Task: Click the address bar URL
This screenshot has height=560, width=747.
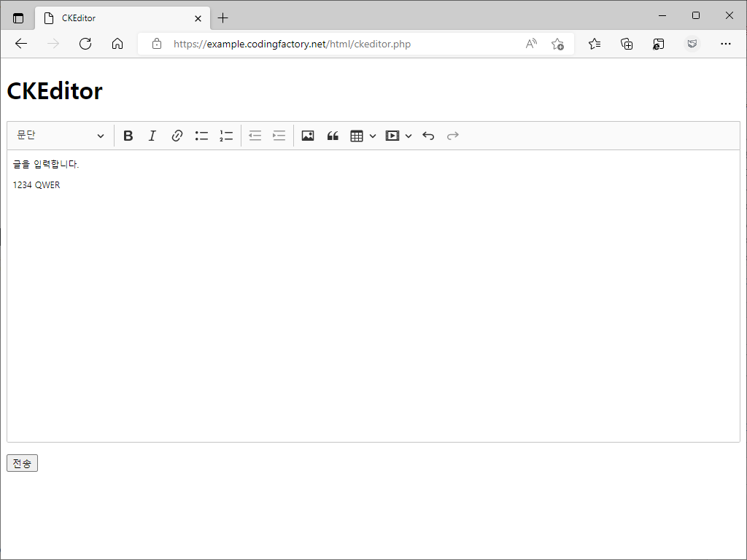Action: point(292,44)
